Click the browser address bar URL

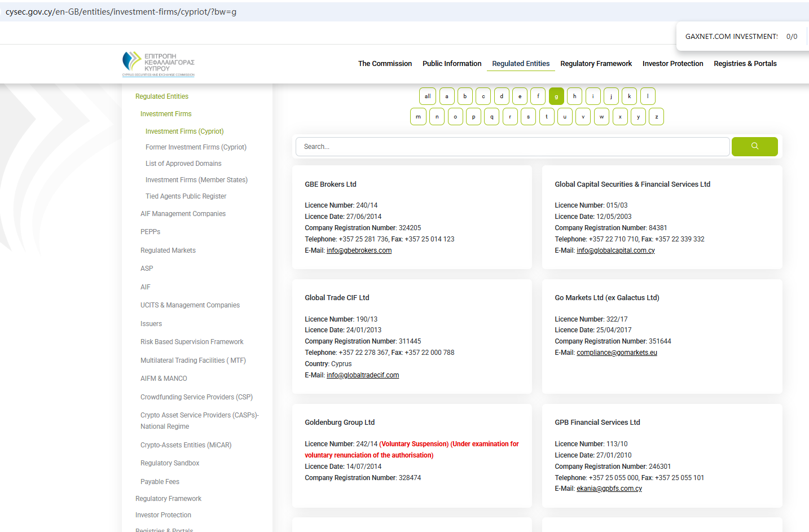point(121,12)
